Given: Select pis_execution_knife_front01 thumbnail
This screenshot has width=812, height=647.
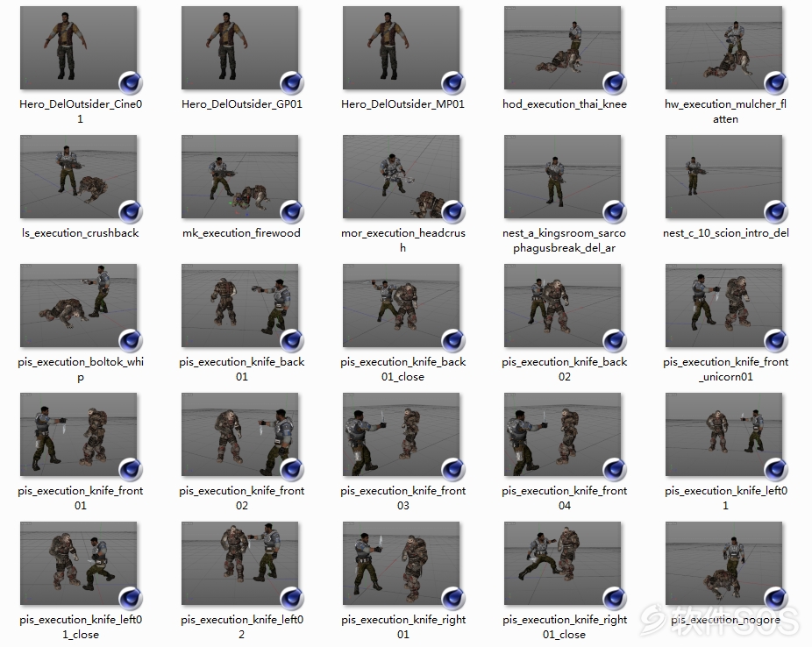Looking at the screenshot, I should (x=79, y=434).
